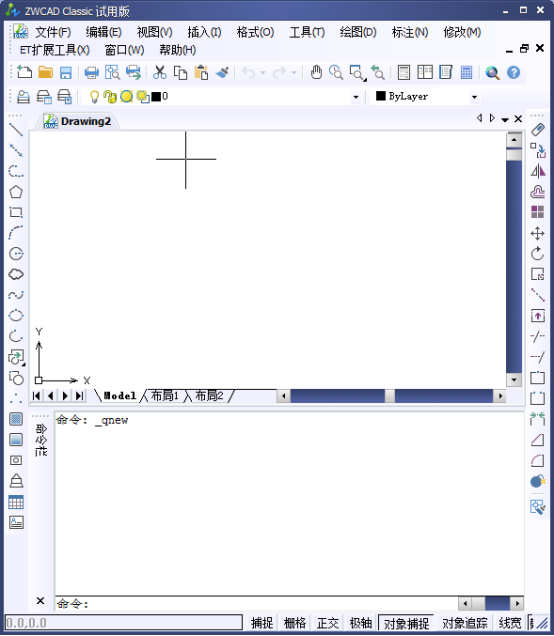Toggle 正交 ortho mode in status bar

[x=328, y=623]
